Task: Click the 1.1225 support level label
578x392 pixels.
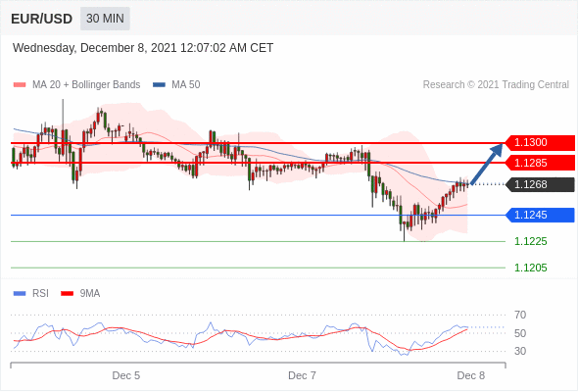Action: [x=531, y=241]
